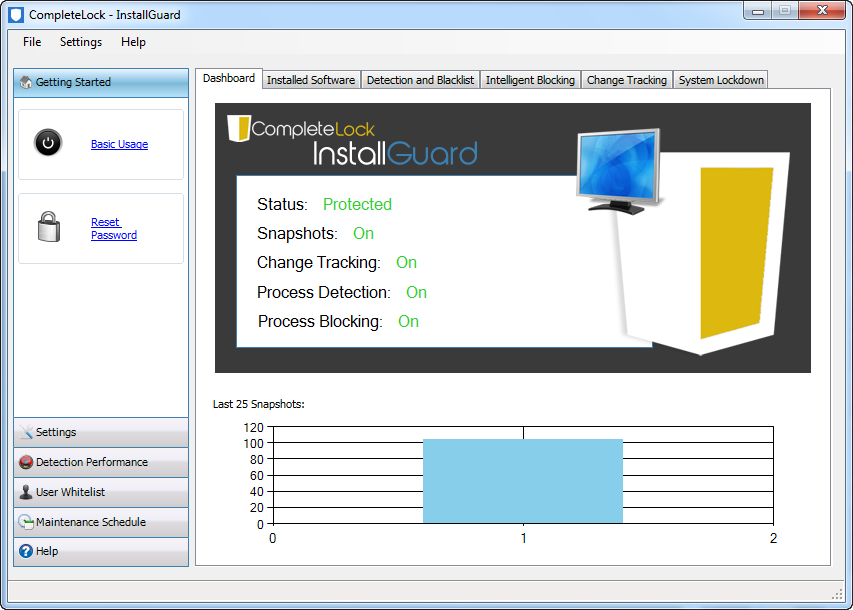Click the User Whitelist person icon

coord(26,492)
